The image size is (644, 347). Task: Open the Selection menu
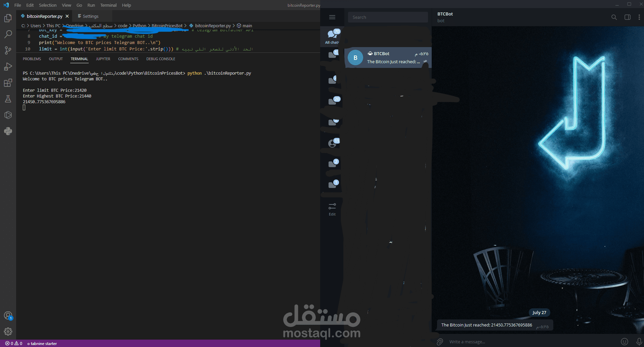(48, 5)
